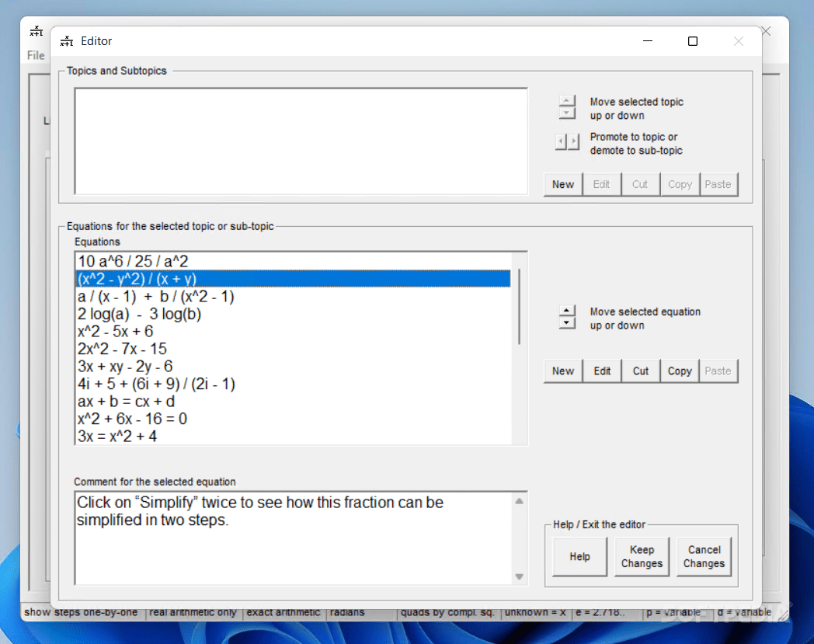814x644 pixels.
Task: Click 'p = variable' status entry
Action: [x=673, y=612]
